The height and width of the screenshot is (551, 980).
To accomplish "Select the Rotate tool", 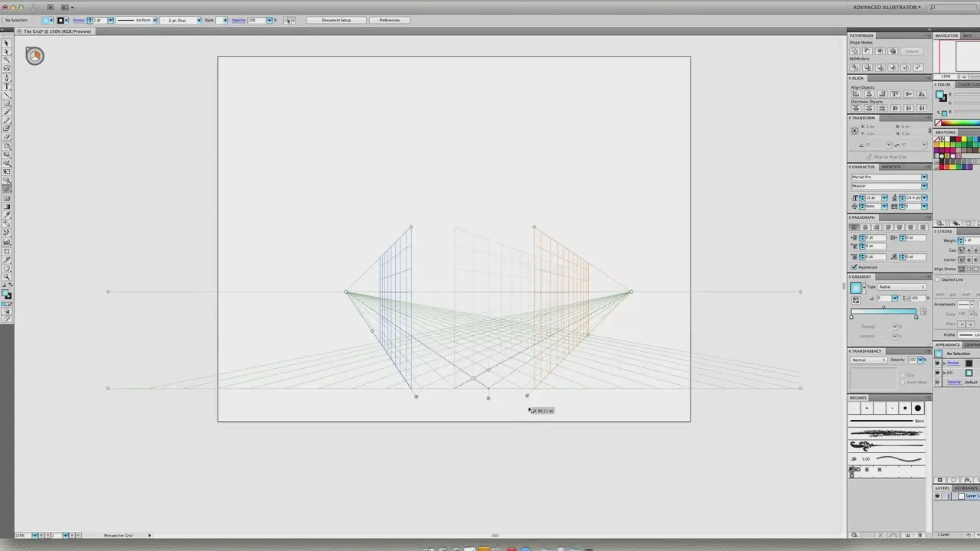I will 7,145.
